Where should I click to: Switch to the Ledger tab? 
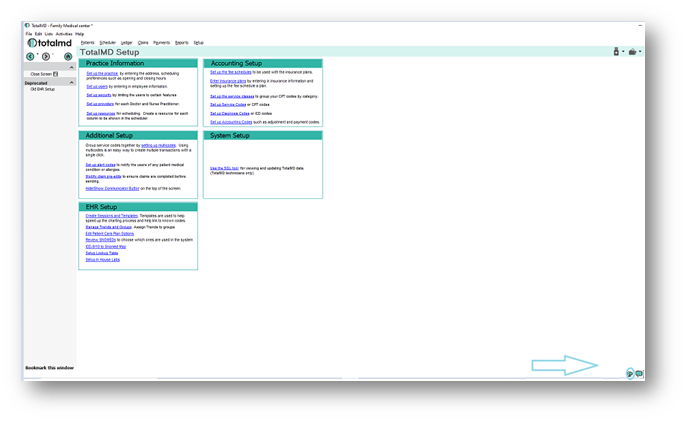(127, 43)
